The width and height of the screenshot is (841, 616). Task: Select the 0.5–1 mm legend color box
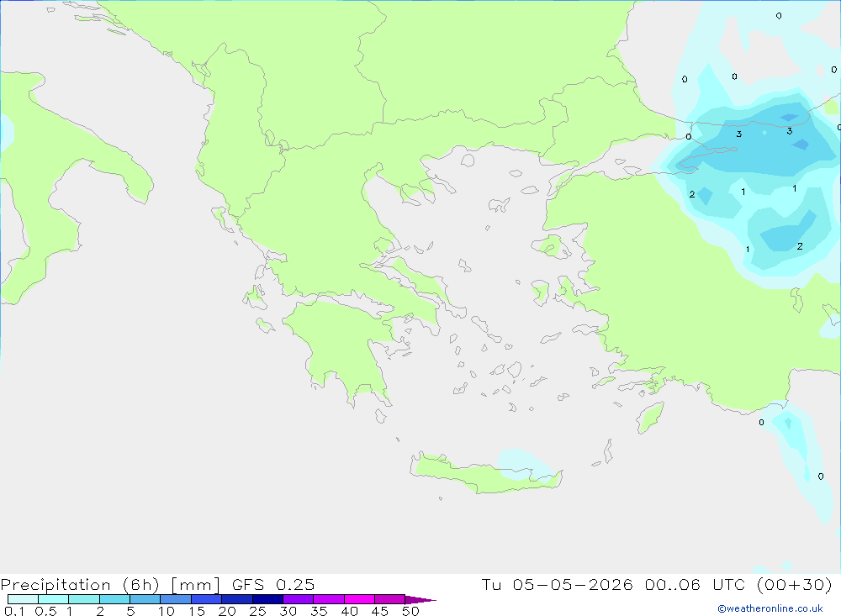tap(54, 599)
